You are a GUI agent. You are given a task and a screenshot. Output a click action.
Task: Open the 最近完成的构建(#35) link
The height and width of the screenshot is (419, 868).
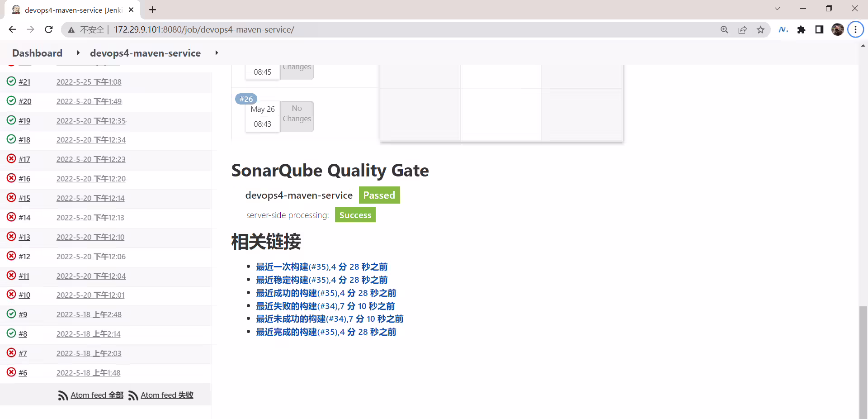point(326,332)
